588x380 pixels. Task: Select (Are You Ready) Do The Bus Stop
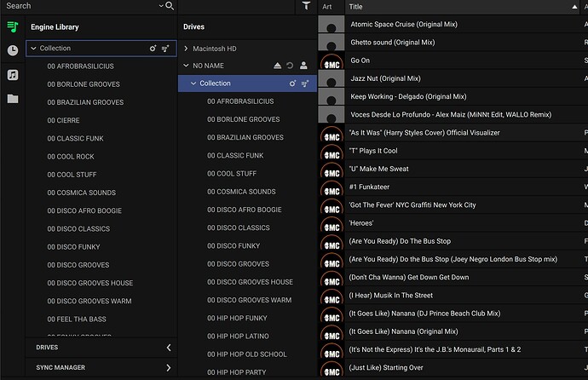coord(400,241)
